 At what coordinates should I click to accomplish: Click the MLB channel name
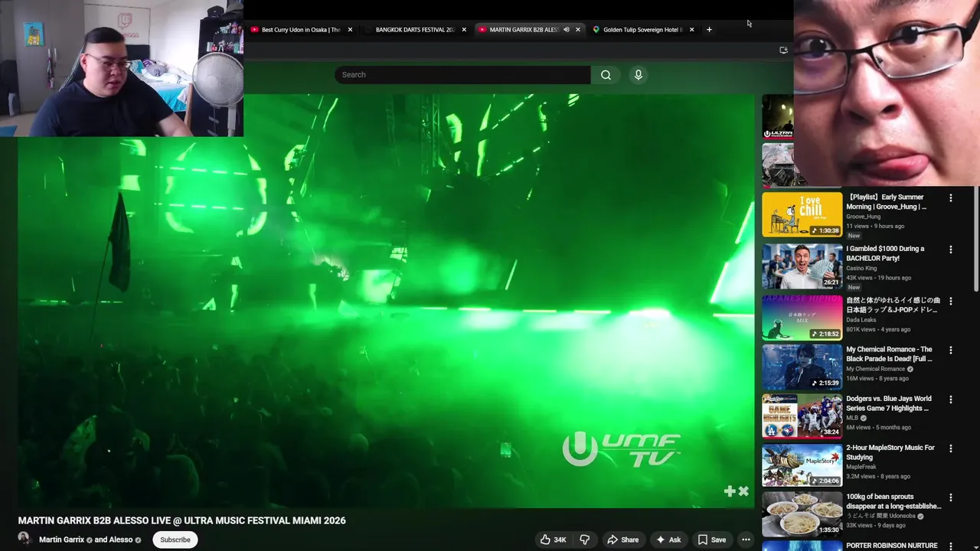(x=852, y=418)
